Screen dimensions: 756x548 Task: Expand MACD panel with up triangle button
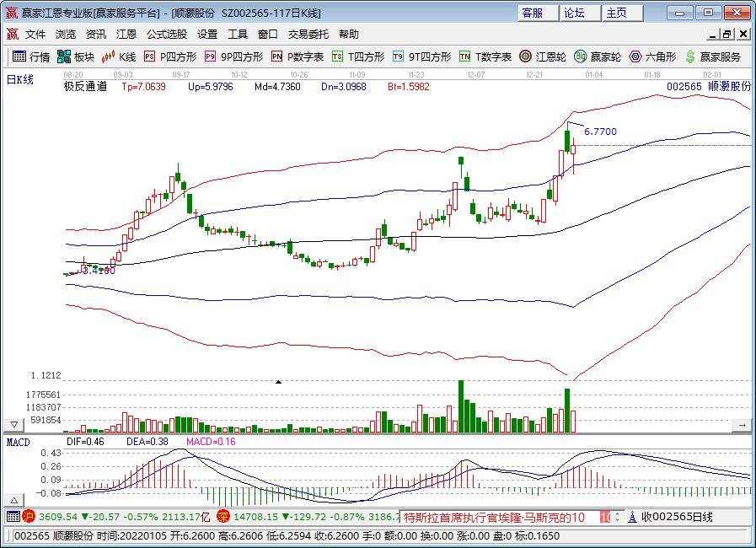pos(14,500)
